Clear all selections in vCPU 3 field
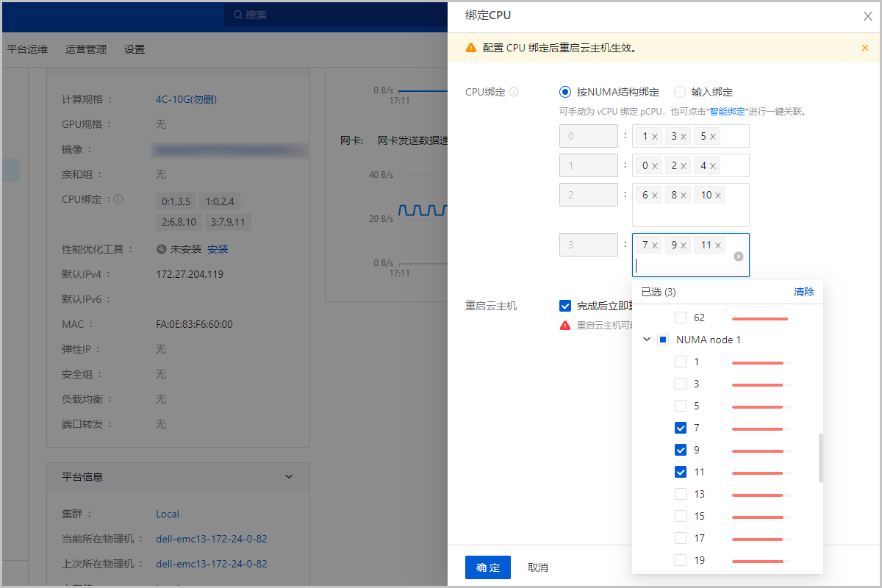Viewport: 882px width, 588px height. pos(739,256)
